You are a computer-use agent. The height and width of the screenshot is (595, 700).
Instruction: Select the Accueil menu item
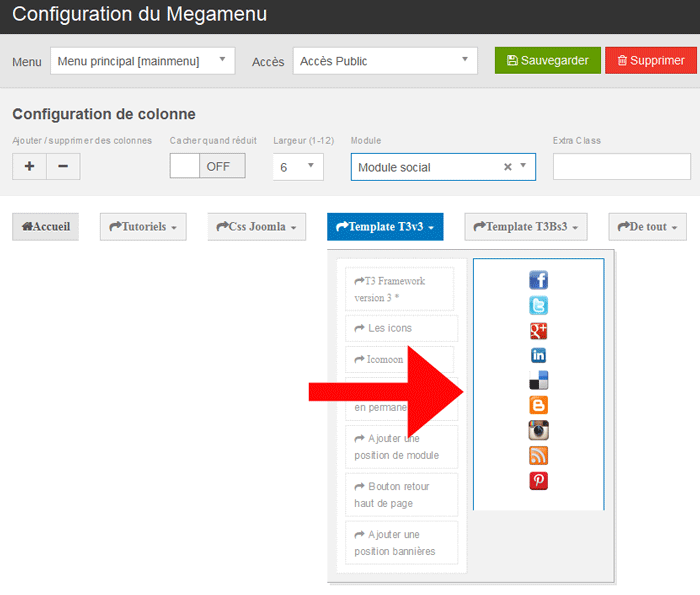click(x=45, y=227)
